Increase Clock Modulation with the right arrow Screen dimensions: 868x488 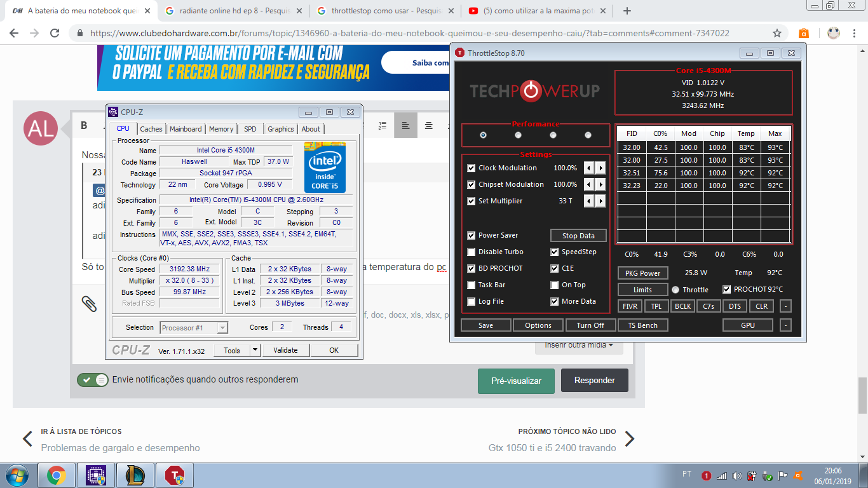click(600, 168)
